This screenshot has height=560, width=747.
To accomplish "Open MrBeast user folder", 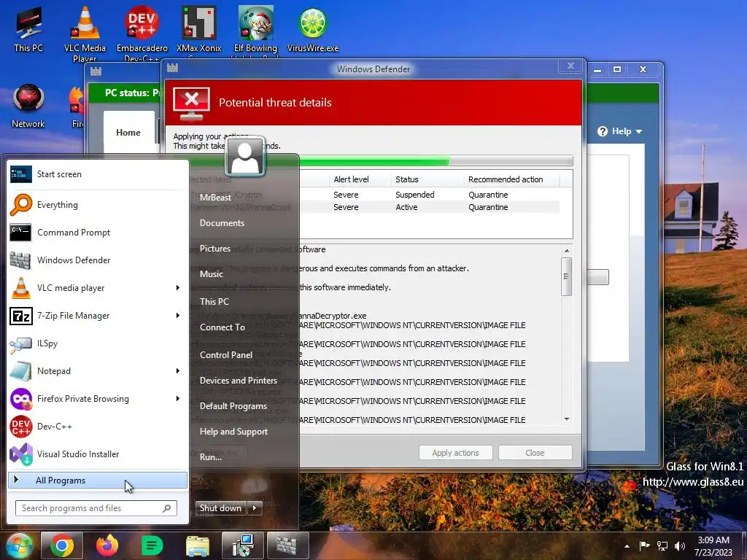I will 215,197.
